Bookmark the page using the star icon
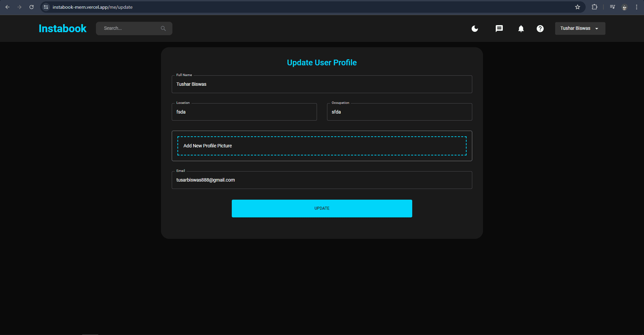This screenshot has height=335, width=644. [x=578, y=7]
